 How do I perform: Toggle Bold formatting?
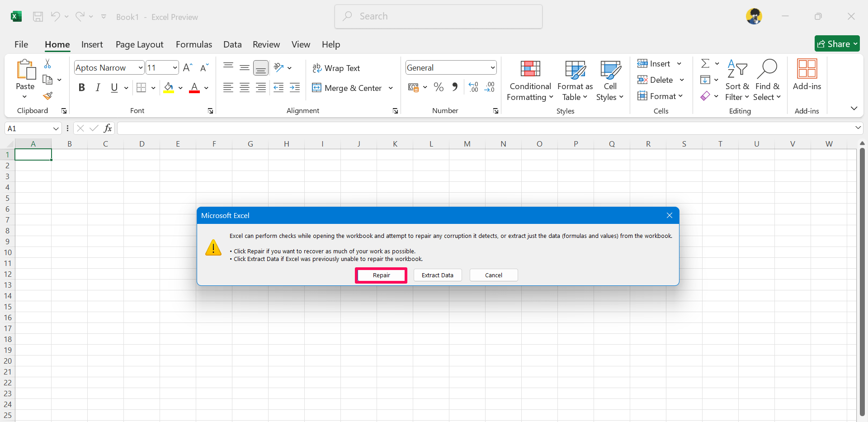82,88
